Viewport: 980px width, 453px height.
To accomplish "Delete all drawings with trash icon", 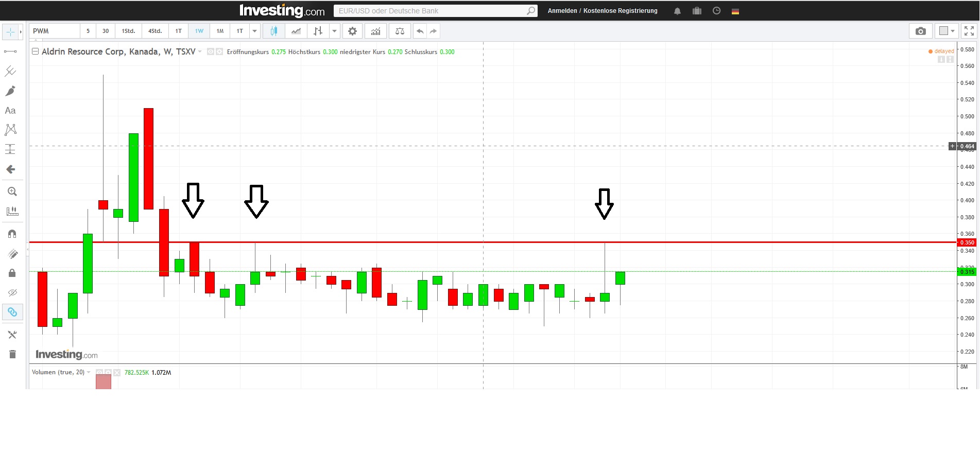I will 12,354.
